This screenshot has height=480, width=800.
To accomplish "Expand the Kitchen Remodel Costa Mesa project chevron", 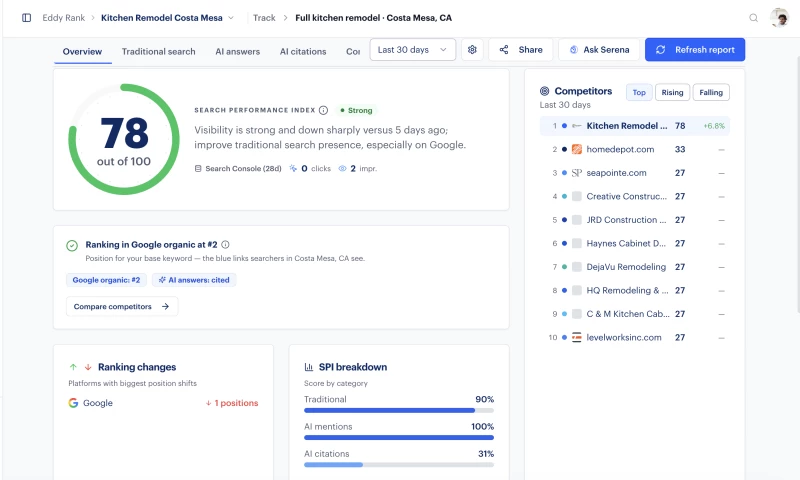I will (x=231, y=18).
